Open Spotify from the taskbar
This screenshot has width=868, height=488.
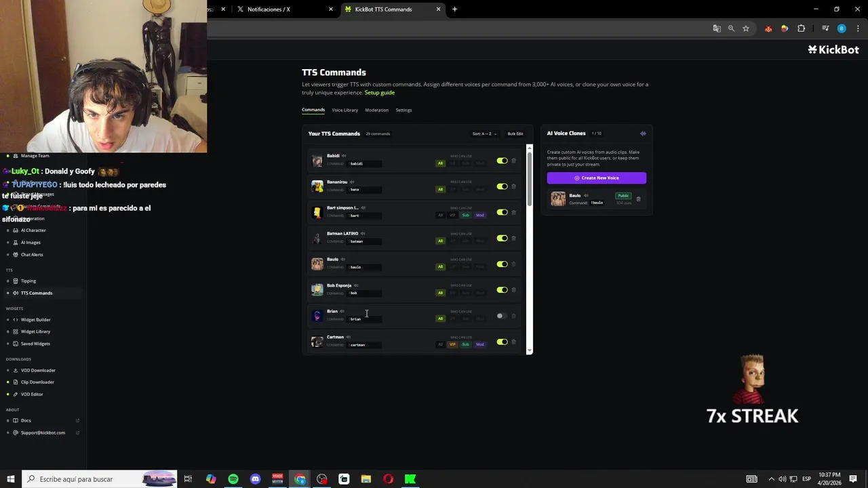[x=233, y=479]
